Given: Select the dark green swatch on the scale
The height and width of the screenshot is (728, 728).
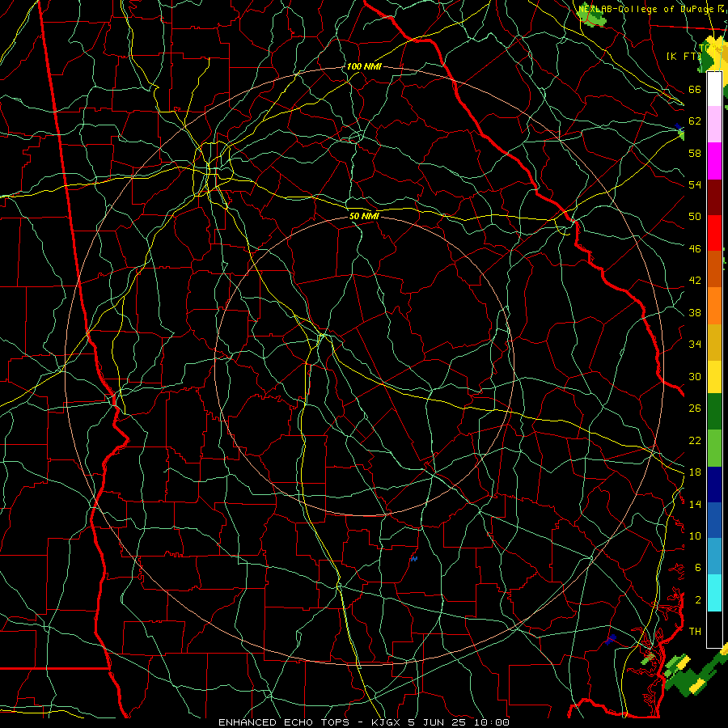Looking at the screenshot, I should click(x=714, y=411).
